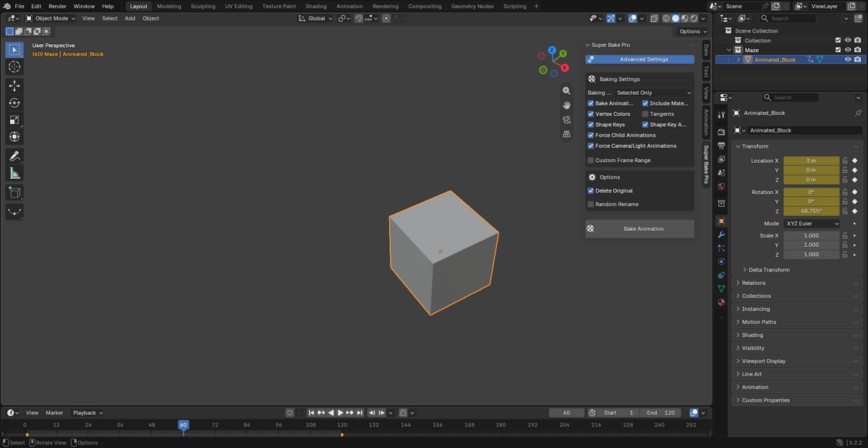Open the XYZ Euler rotation mode dropdown
This screenshot has width=868, height=448.
(812, 224)
